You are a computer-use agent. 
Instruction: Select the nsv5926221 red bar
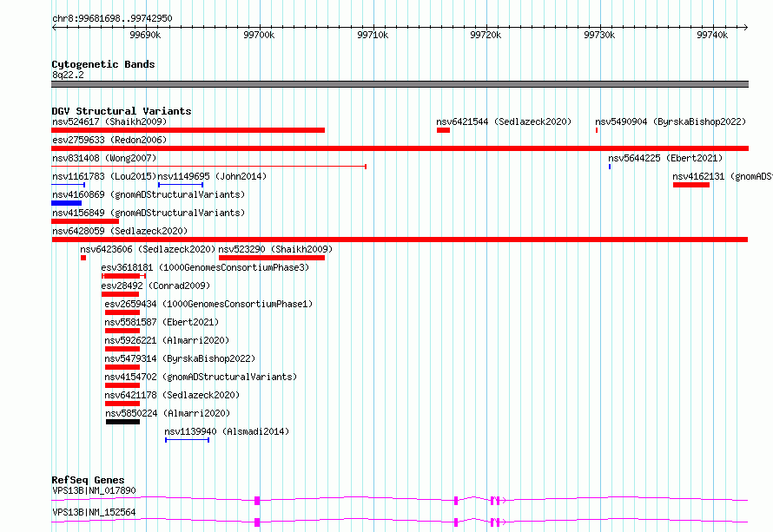122,349
